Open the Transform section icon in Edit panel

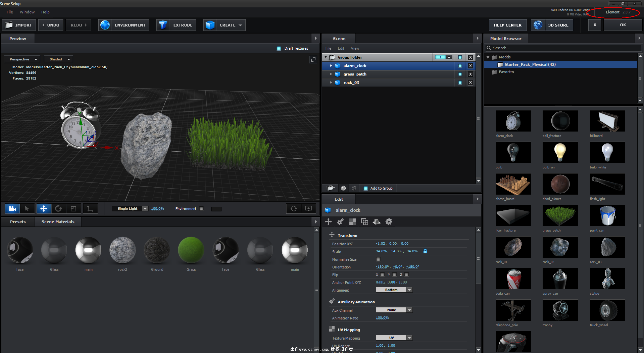[x=329, y=221]
